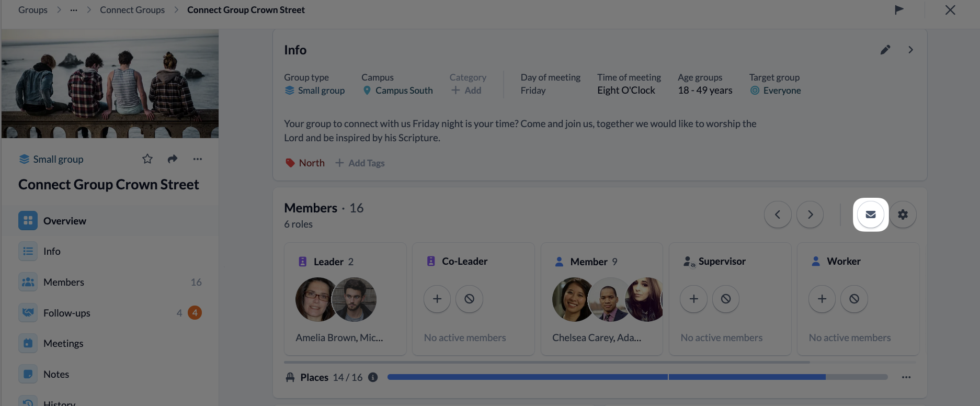
Task: Click the Places capacity progress bar
Action: 637,377
